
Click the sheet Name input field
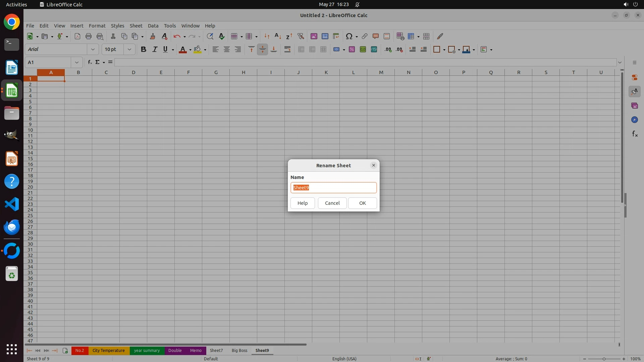point(333,188)
